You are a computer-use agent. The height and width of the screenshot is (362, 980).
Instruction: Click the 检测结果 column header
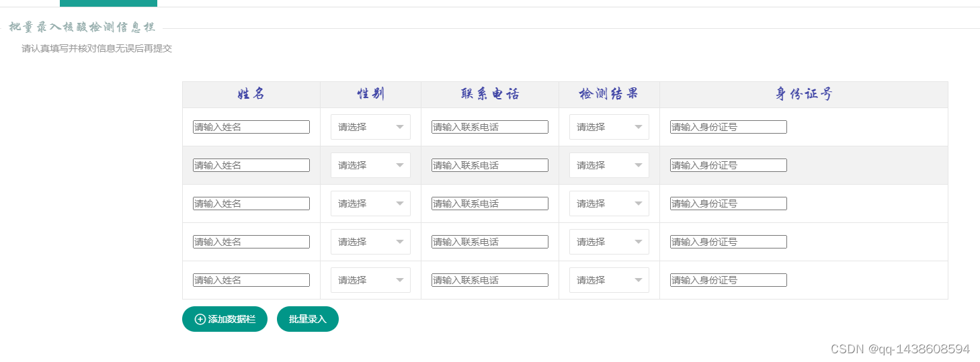pos(609,95)
